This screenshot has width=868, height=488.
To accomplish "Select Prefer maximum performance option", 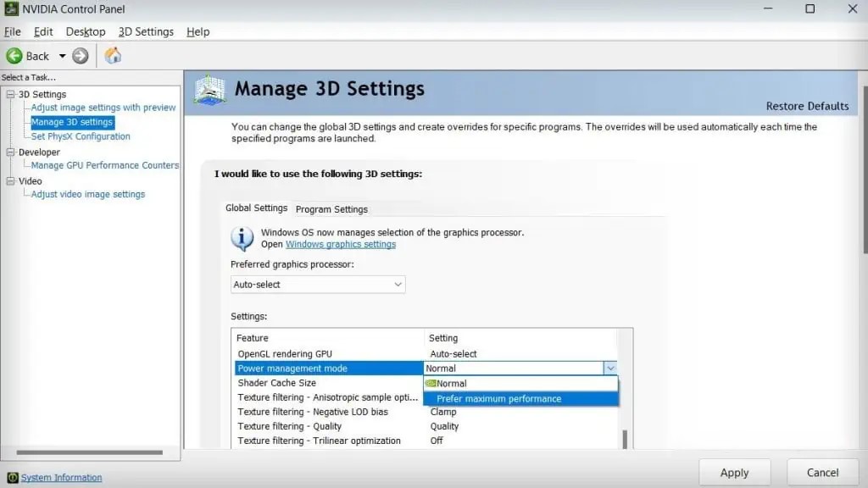I will coord(498,399).
